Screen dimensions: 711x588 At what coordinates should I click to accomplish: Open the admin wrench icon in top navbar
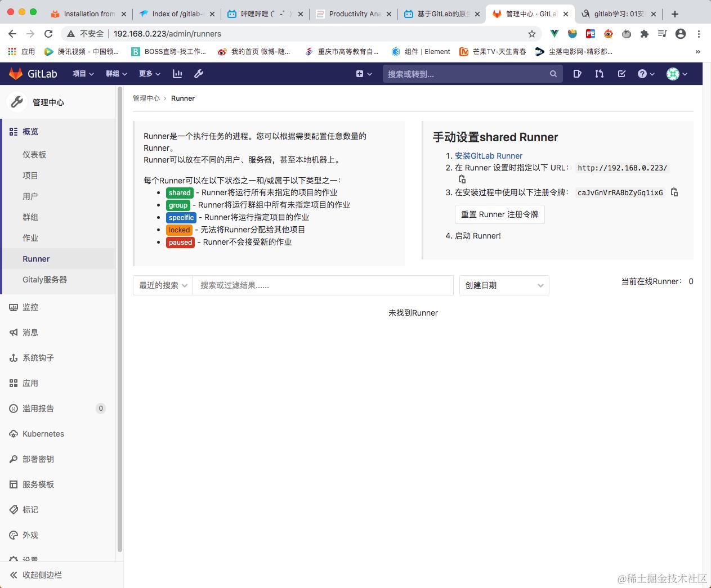198,74
